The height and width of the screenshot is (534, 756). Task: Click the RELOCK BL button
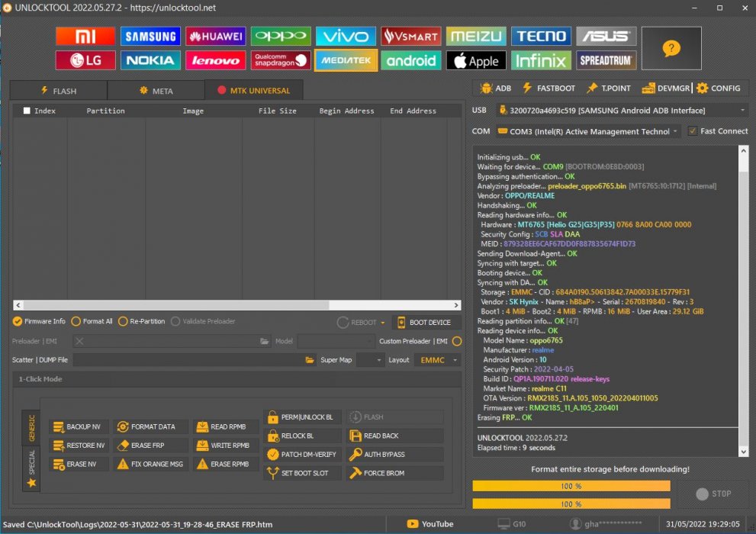(303, 436)
